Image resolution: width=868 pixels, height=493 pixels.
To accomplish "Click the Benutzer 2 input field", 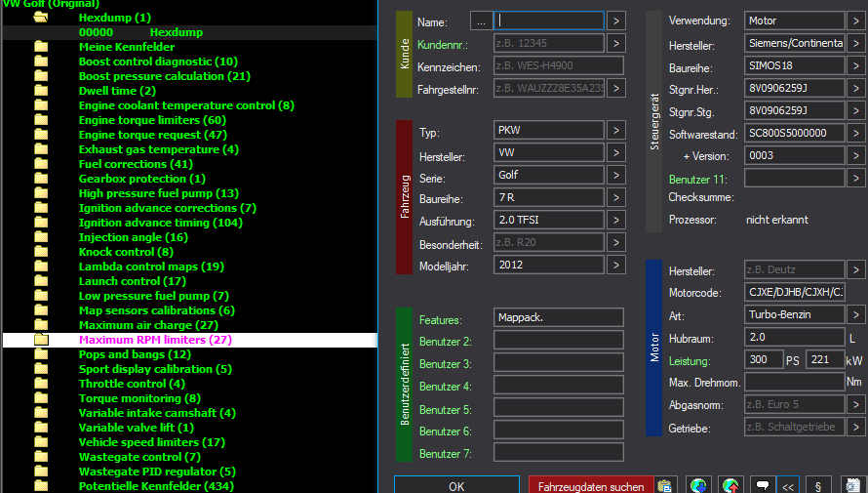I will 559,340.
